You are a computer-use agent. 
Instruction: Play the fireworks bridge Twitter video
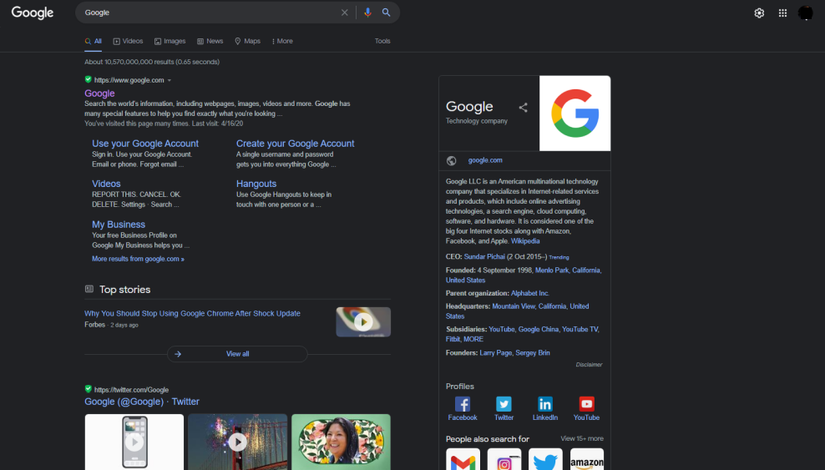[237, 442]
